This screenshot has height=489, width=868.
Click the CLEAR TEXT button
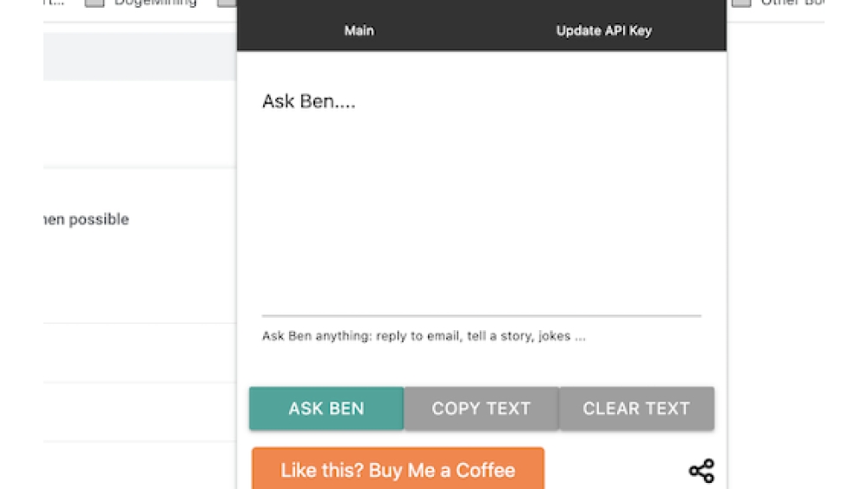(636, 409)
